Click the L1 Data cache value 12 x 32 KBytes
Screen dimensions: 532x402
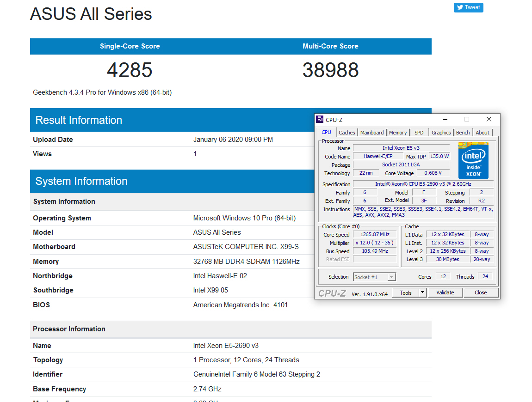tap(447, 234)
